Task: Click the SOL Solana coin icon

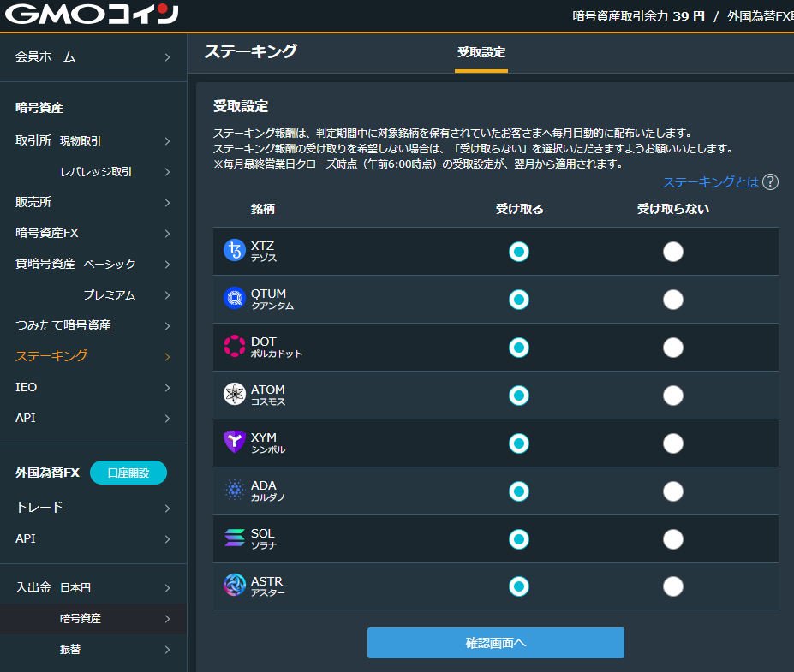Action: 235,538
